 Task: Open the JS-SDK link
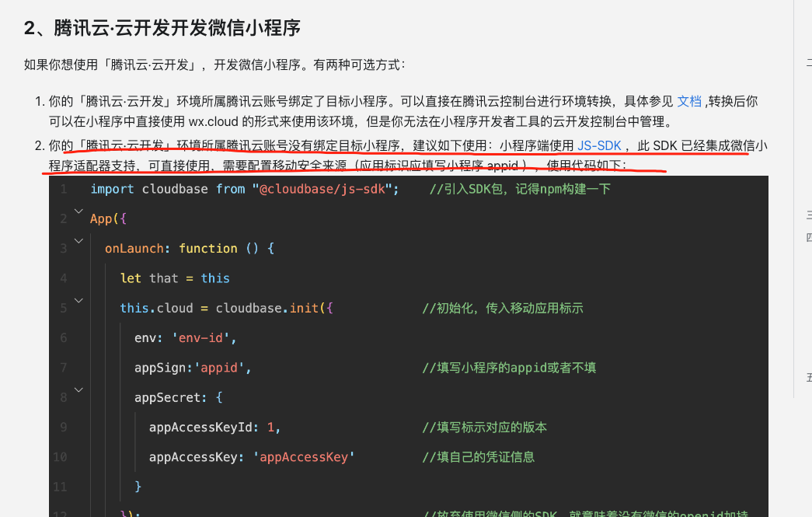[x=599, y=146]
